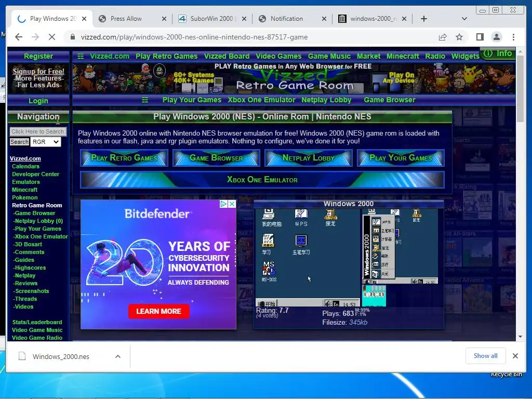This screenshot has height=399, width=532.
Task: Open the Chrome three-dot menu
Action: tap(513, 37)
